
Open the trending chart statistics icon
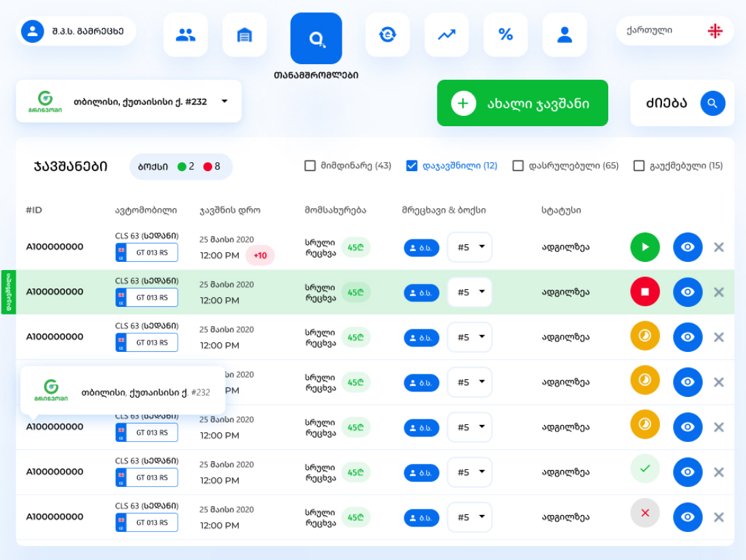tap(447, 35)
